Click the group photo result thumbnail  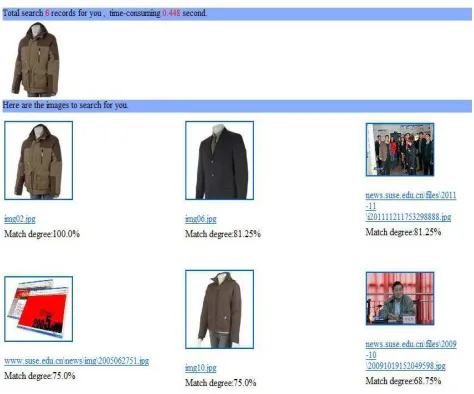[400, 149]
